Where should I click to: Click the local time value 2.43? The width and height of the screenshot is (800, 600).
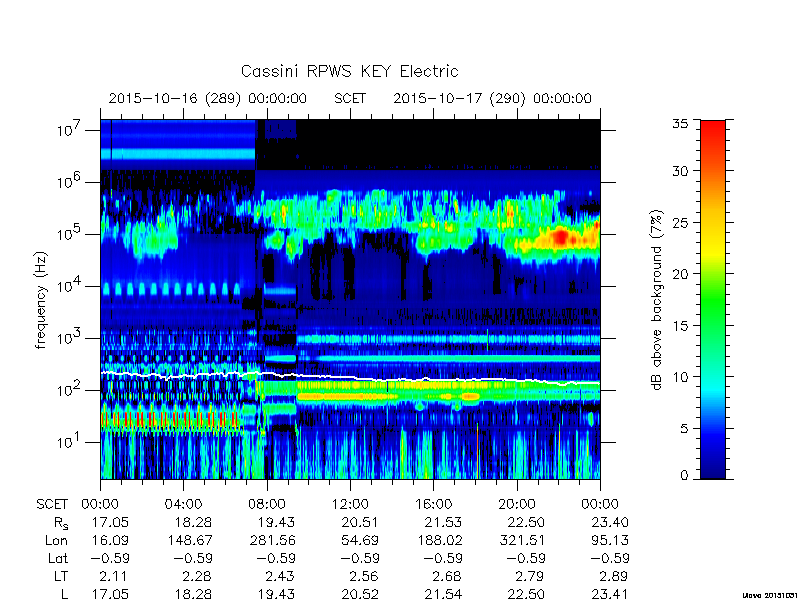tap(280, 576)
